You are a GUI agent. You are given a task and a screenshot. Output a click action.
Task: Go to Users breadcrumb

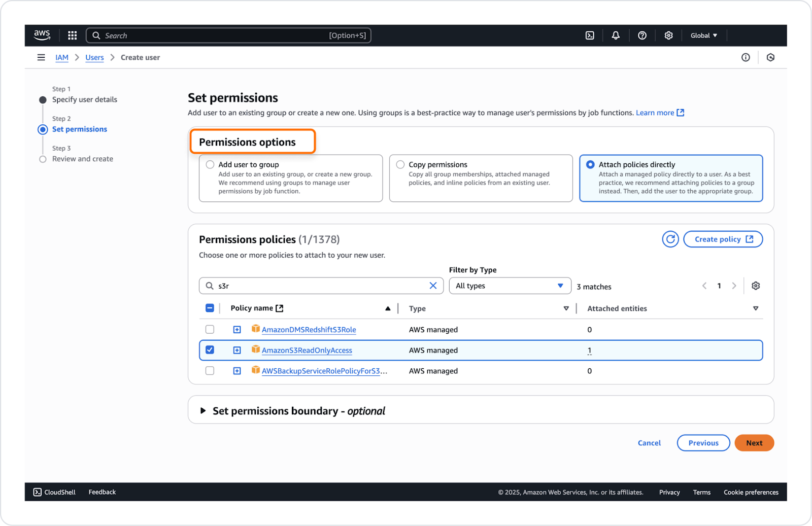94,57
